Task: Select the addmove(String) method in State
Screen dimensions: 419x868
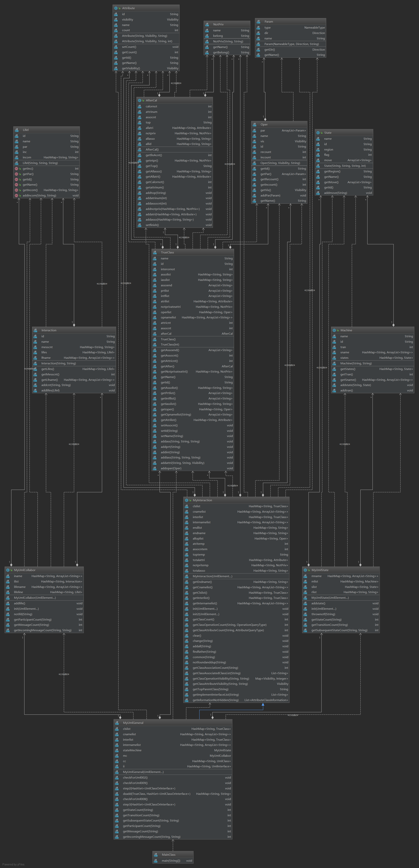Action: (x=335, y=193)
